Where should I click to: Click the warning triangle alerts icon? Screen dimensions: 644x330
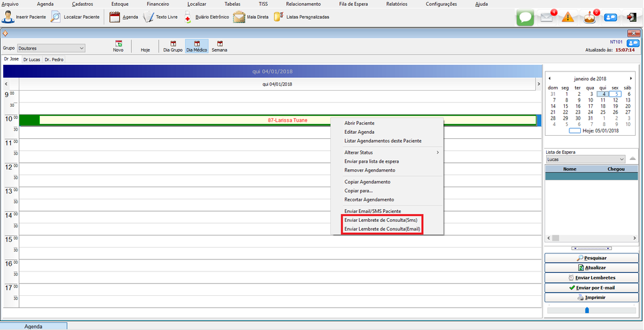point(567,17)
